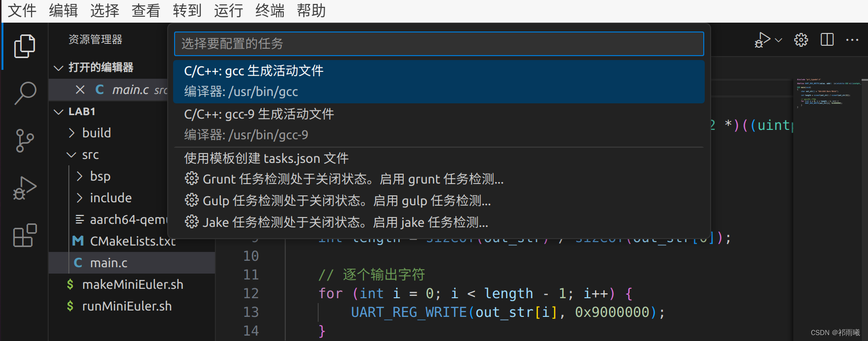Click the 资源管理器 panel title
The image size is (868, 341).
(95, 39)
